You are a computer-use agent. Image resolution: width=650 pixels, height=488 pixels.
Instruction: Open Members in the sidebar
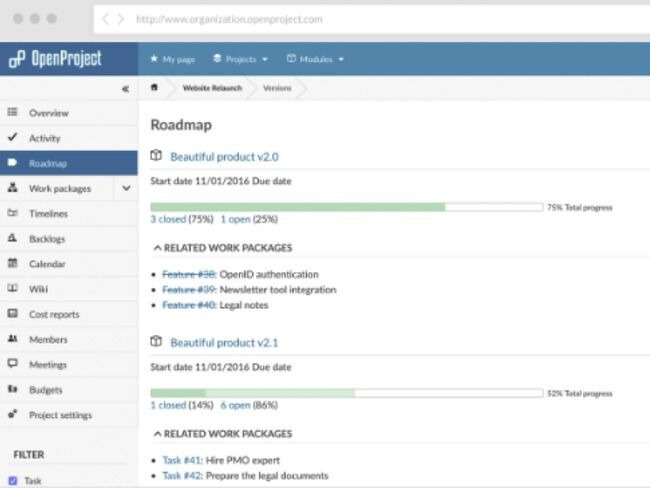[69, 340]
